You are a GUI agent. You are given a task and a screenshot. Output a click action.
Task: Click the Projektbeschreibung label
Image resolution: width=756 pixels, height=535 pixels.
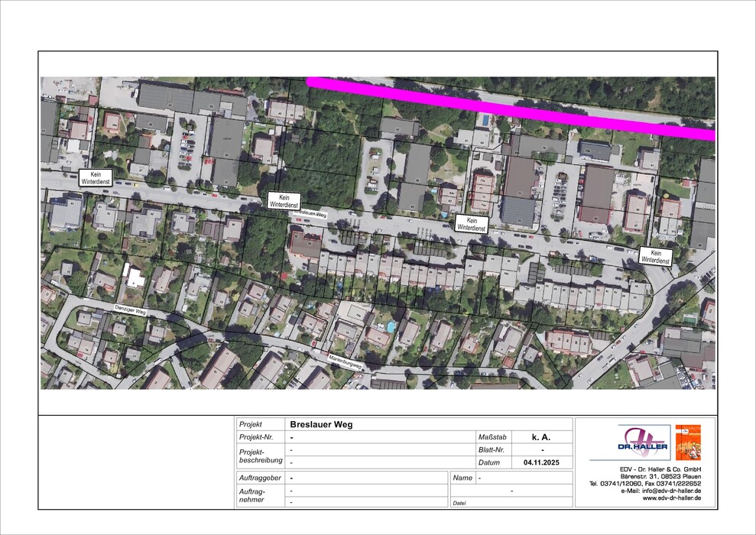tap(261, 456)
